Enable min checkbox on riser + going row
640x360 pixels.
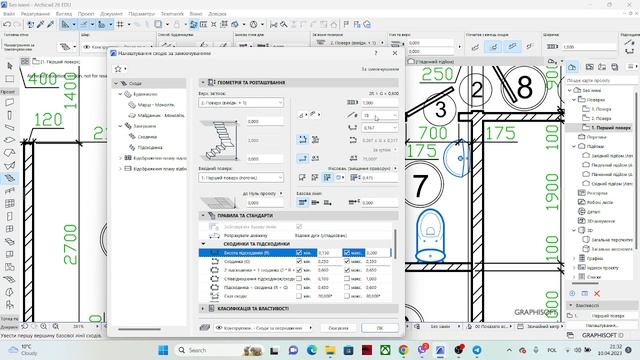[x=299, y=287]
